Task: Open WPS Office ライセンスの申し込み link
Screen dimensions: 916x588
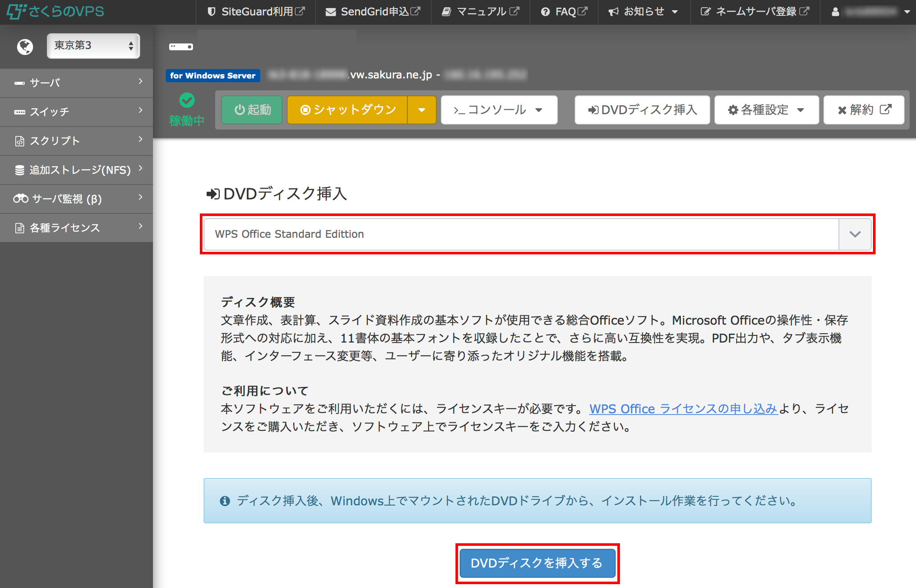Action: pyautogui.click(x=684, y=409)
